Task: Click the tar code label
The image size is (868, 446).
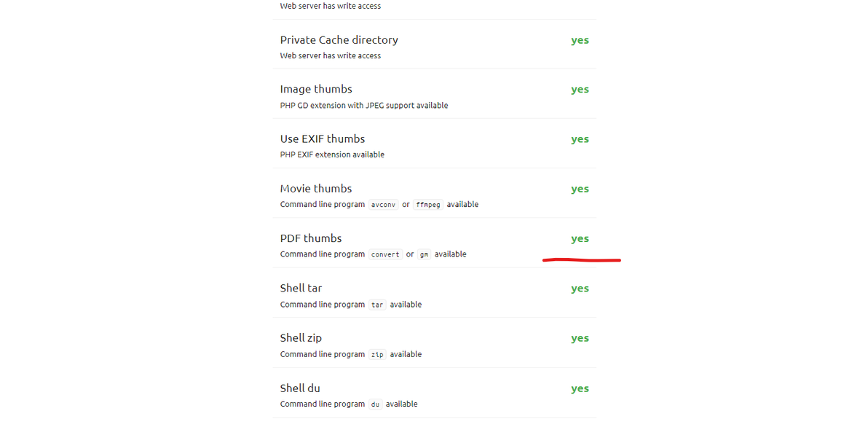Action: 377,305
